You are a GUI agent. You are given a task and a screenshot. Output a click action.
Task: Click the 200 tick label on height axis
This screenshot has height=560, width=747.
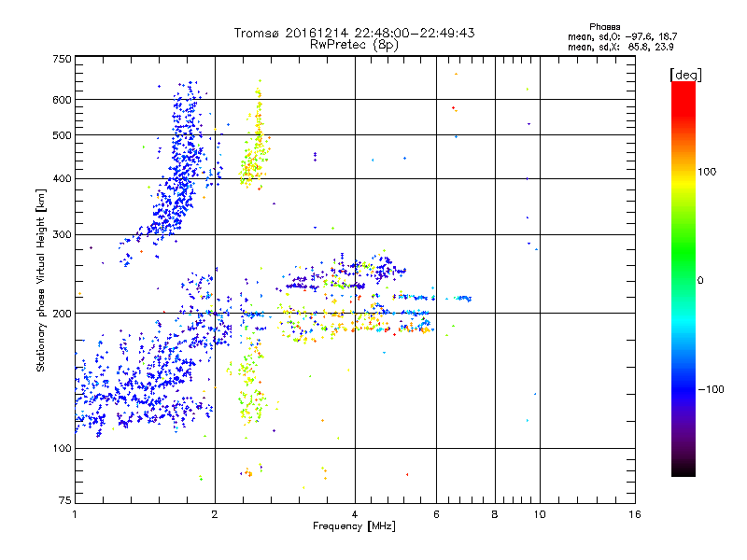coord(62,314)
